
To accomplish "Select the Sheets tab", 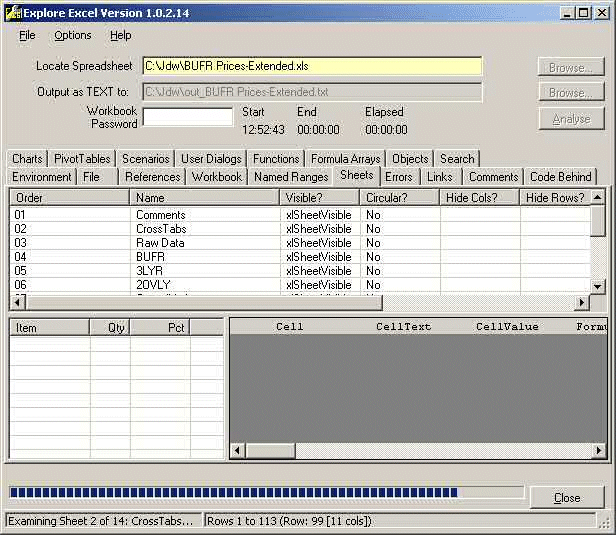I will (x=357, y=175).
